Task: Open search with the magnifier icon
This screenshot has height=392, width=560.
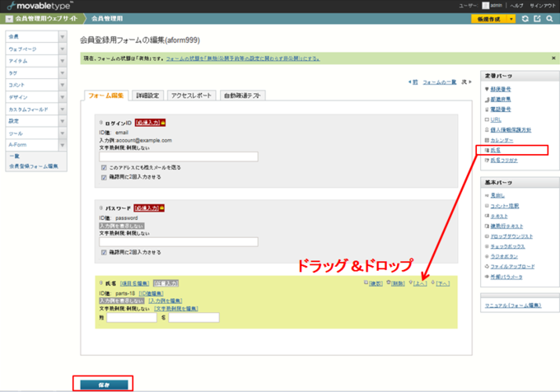Action: [549, 18]
